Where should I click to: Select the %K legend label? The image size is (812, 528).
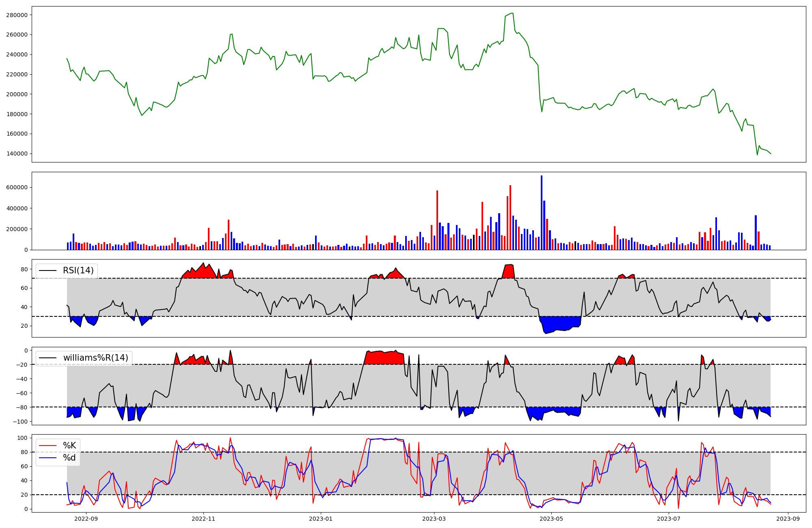point(69,446)
